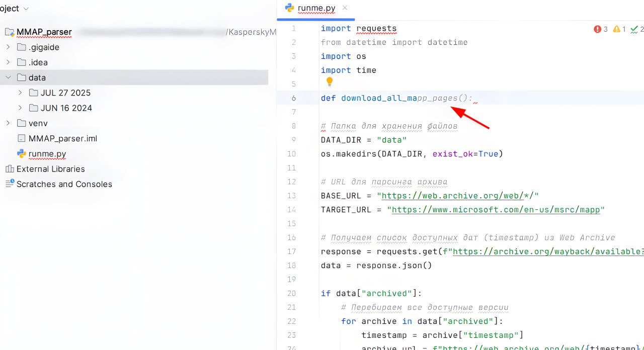The height and width of the screenshot is (350, 644).
Task: Click the MMAP_parser.iml file icon
Action: pos(21,138)
